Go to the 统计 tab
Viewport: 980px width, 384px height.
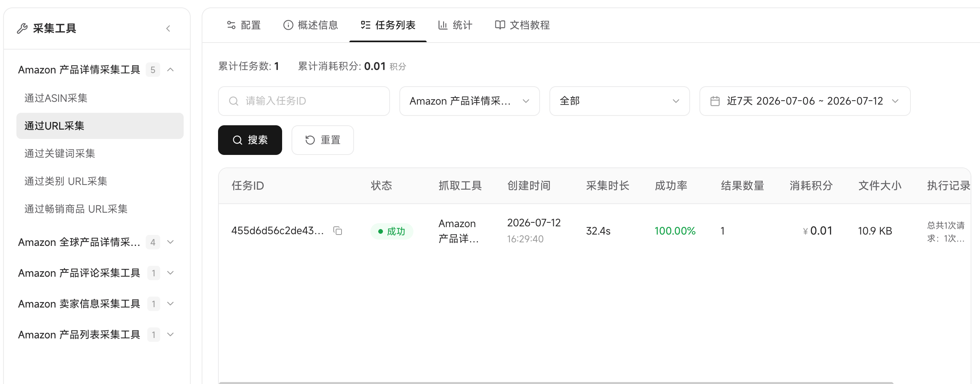click(455, 25)
